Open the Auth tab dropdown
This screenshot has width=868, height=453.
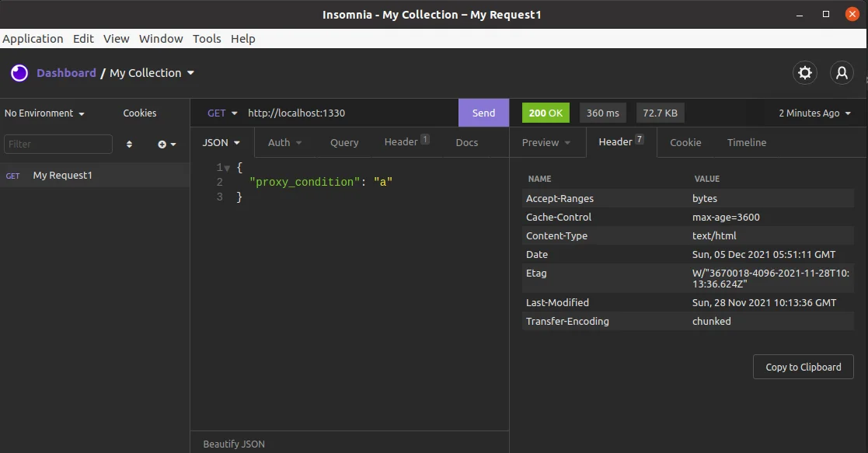pos(284,142)
